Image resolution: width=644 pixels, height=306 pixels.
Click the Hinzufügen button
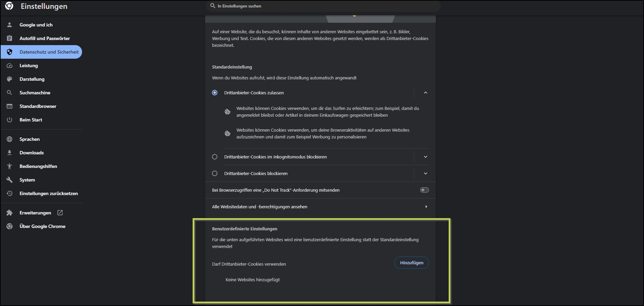[x=411, y=263]
